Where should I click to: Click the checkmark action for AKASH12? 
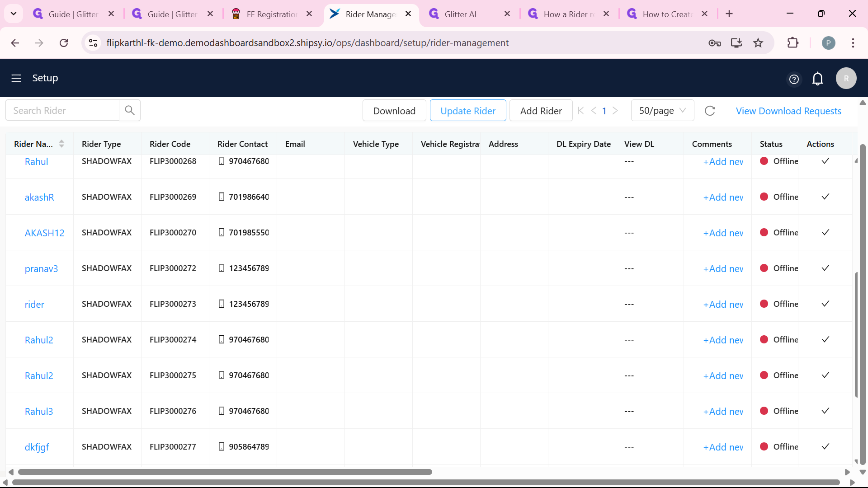pos(826,232)
